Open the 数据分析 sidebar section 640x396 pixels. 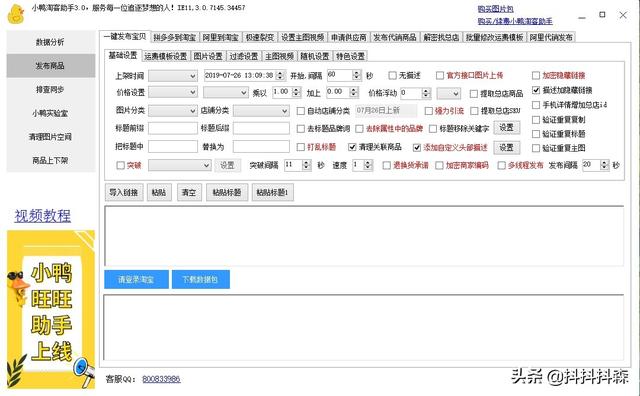point(51,42)
